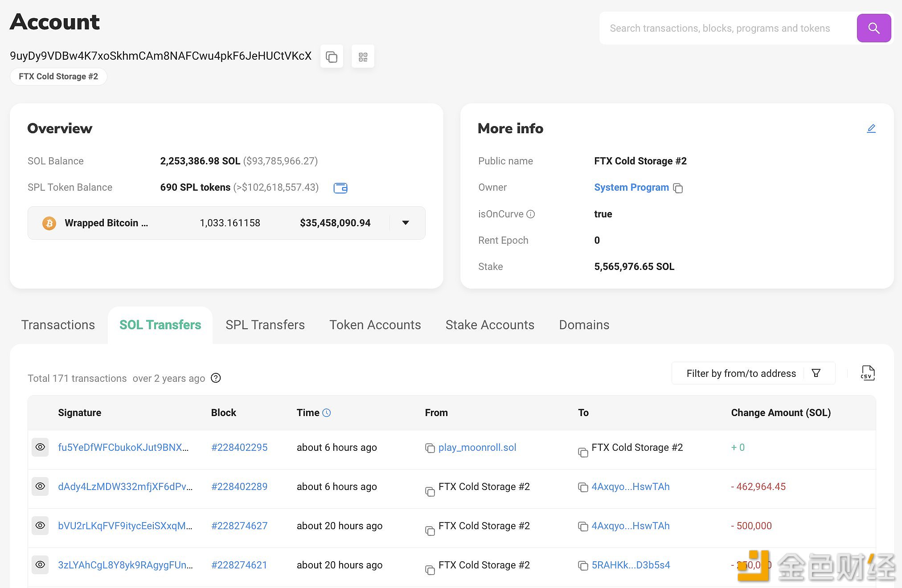The width and height of the screenshot is (902, 588).
Task: Open 4Axqyo...HswTAh in the bVU2rL row
Action: 631,526
